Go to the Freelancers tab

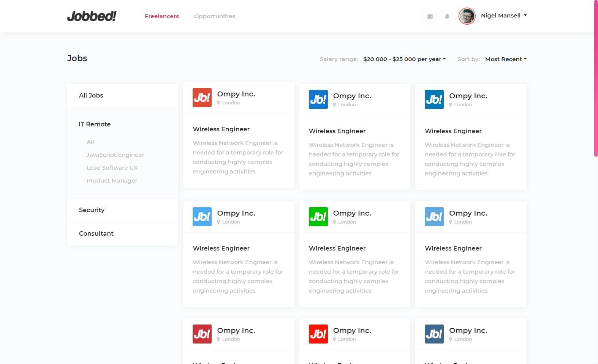[x=162, y=16]
